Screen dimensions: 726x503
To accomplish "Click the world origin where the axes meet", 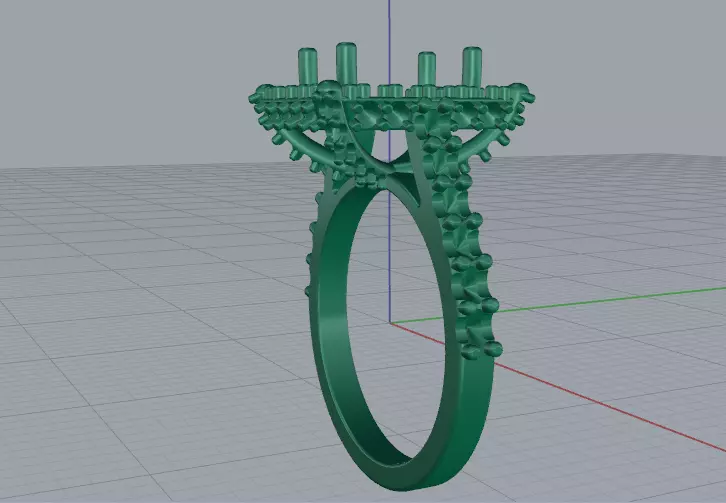I will [x=390, y=323].
